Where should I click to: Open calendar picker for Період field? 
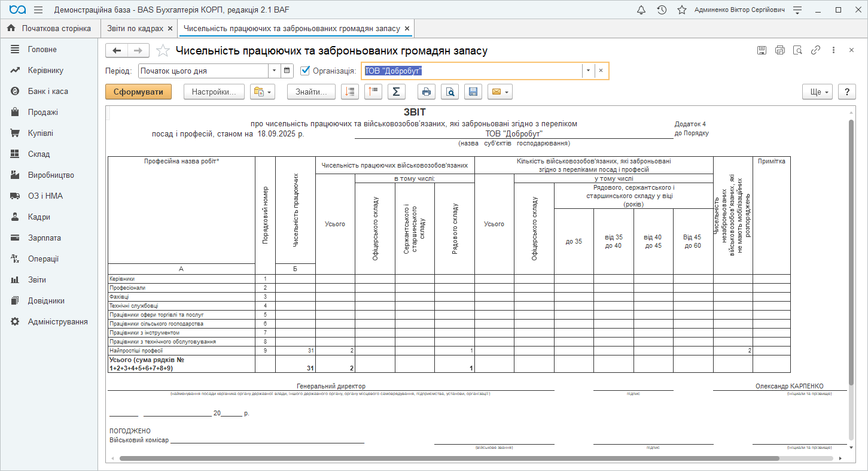tap(287, 71)
